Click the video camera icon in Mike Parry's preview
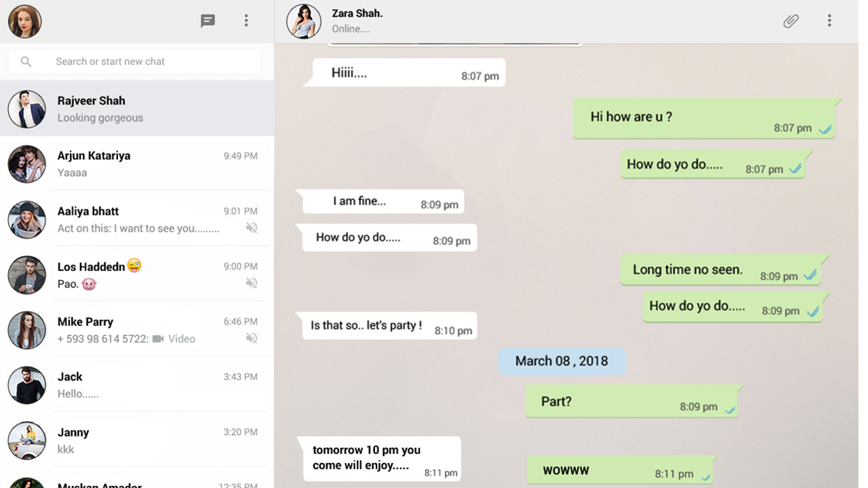This screenshot has height=488, width=868. click(158, 339)
